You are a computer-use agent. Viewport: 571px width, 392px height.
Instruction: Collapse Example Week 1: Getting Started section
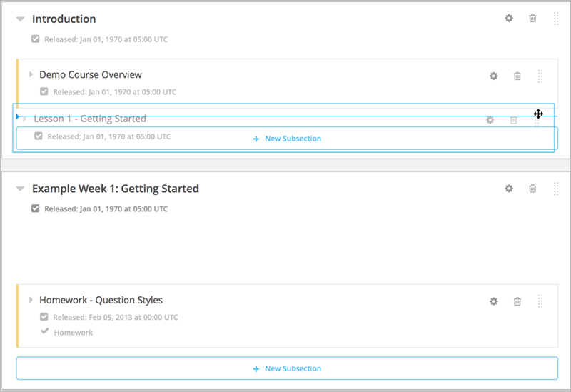pos(21,189)
